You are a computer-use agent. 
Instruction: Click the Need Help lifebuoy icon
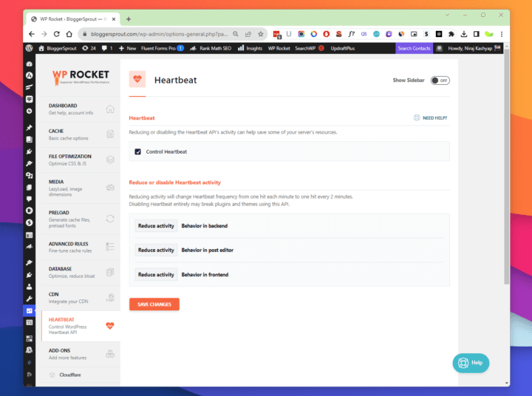(x=417, y=117)
